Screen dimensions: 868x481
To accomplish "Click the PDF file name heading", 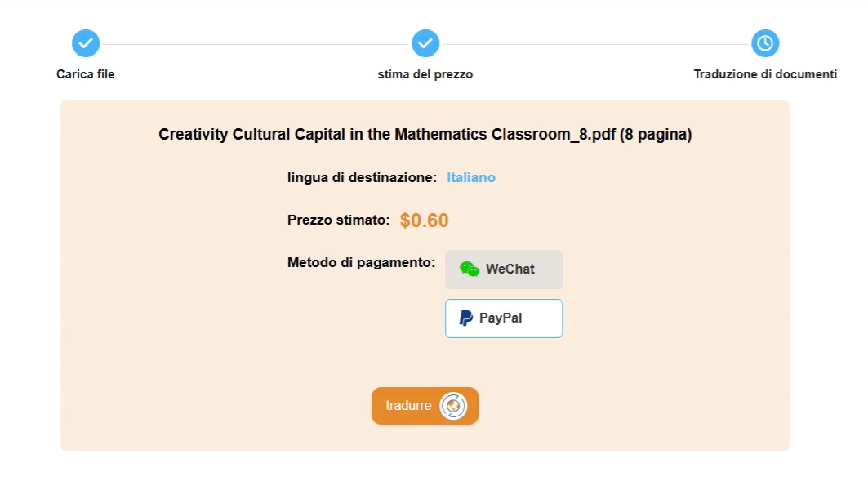I will 425,135.
